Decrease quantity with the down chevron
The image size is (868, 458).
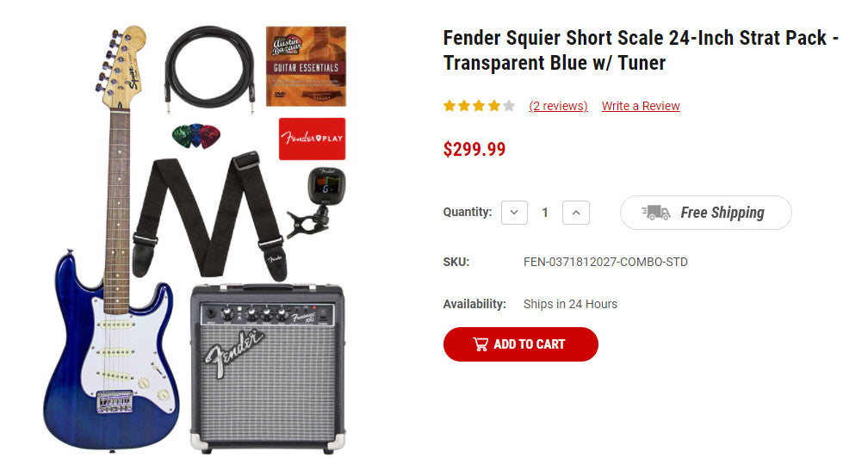(514, 213)
